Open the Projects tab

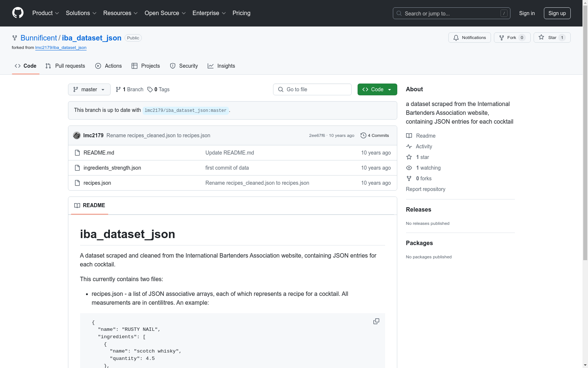click(146, 66)
